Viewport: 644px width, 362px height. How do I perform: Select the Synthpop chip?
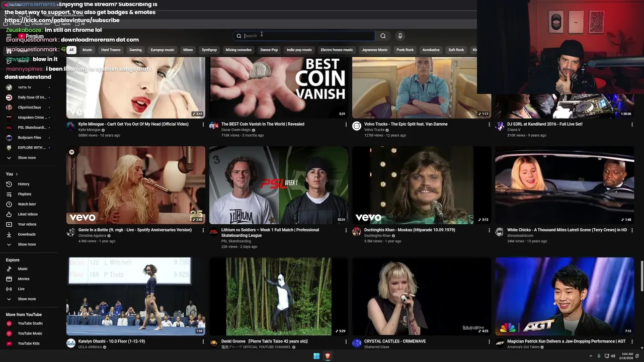[x=209, y=50]
